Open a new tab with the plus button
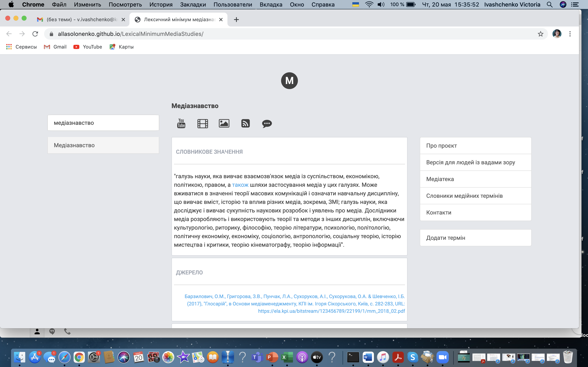The width and height of the screenshot is (588, 367). click(236, 20)
